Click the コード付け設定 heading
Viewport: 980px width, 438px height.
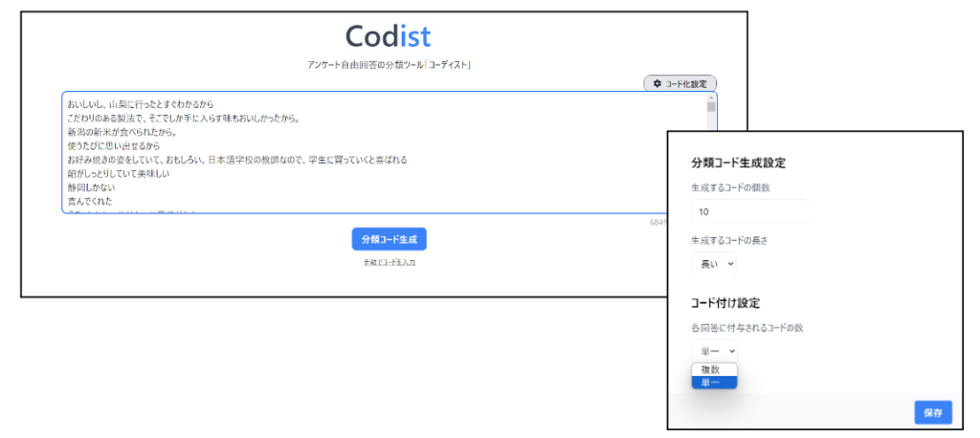[725, 303]
